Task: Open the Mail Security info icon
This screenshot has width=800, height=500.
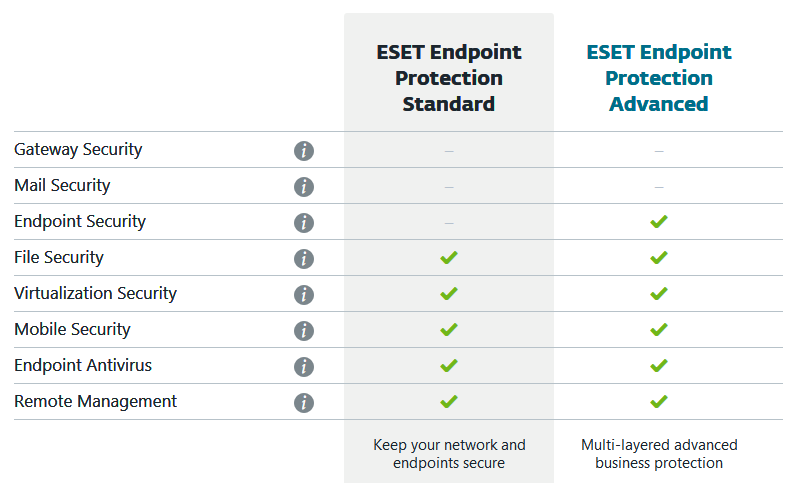Action: click(304, 187)
